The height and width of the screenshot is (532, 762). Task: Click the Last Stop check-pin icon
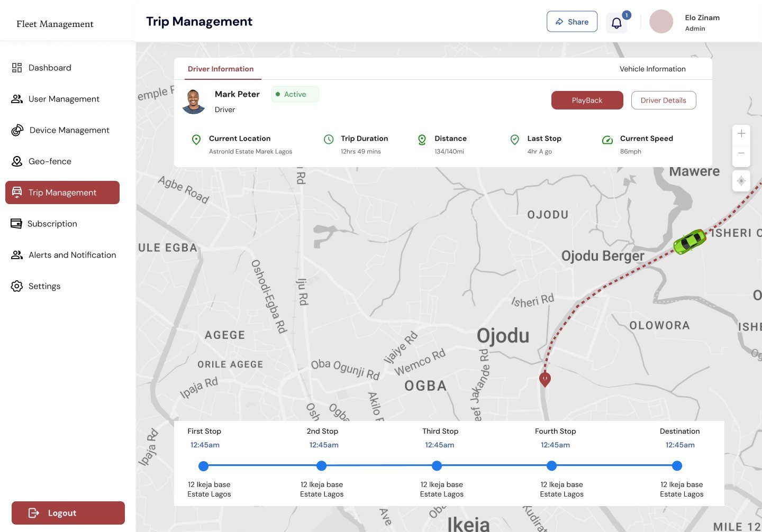(x=514, y=140)
